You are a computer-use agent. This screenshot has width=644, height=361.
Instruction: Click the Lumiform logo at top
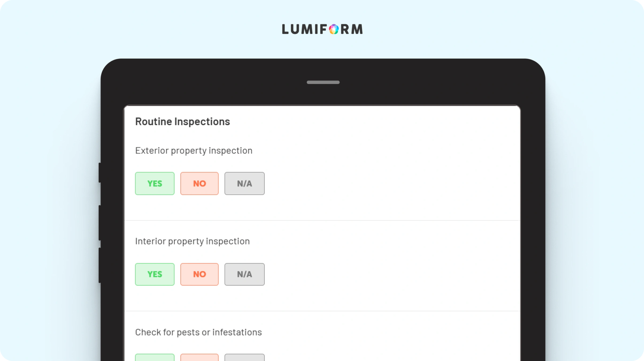(322, 29)
